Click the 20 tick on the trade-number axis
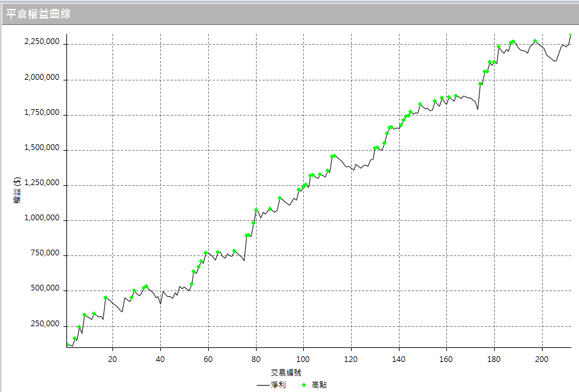The width and height of the screenshot is (579, 392). click(x=112, y=359)
